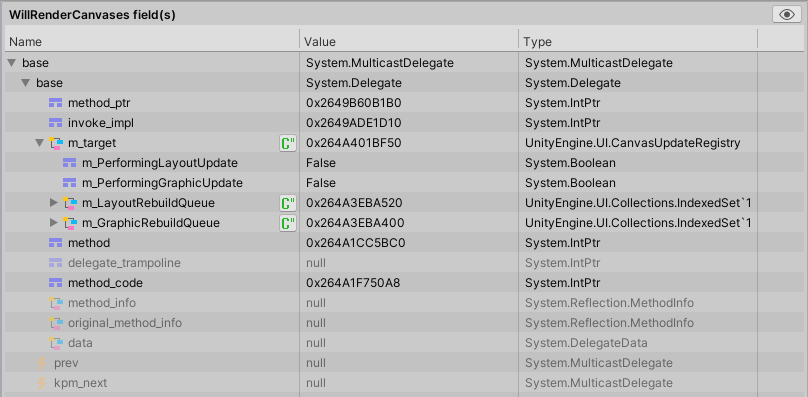Click the m_target reference type icon
Screen dimensions: 808x397
pos(56,143)
